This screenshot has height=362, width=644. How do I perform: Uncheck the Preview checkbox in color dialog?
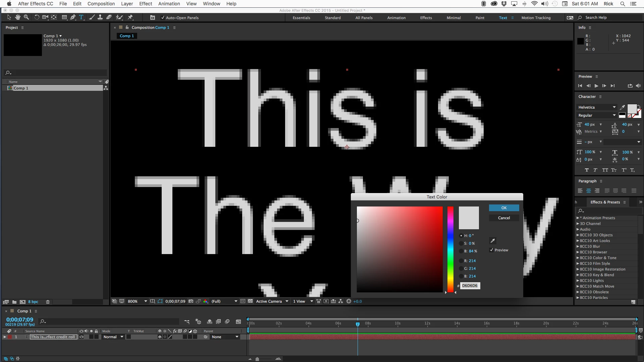coord(491,250)
